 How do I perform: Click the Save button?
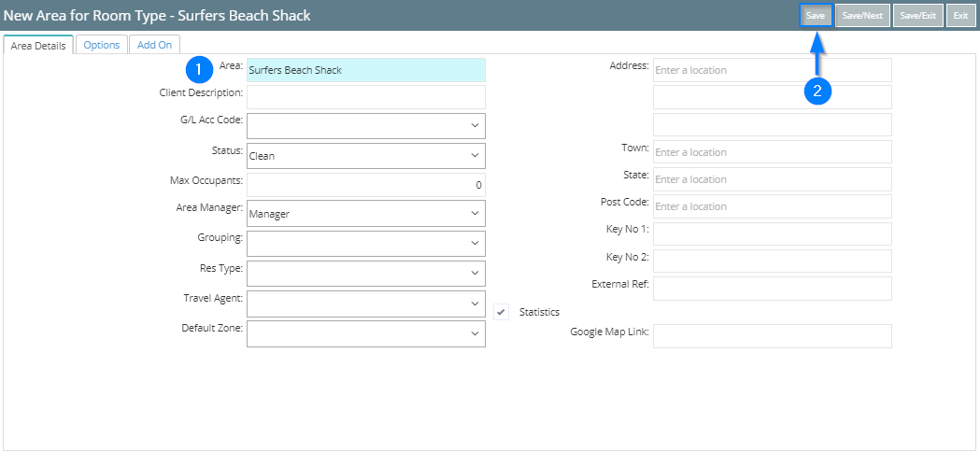[x=815, y=16]
